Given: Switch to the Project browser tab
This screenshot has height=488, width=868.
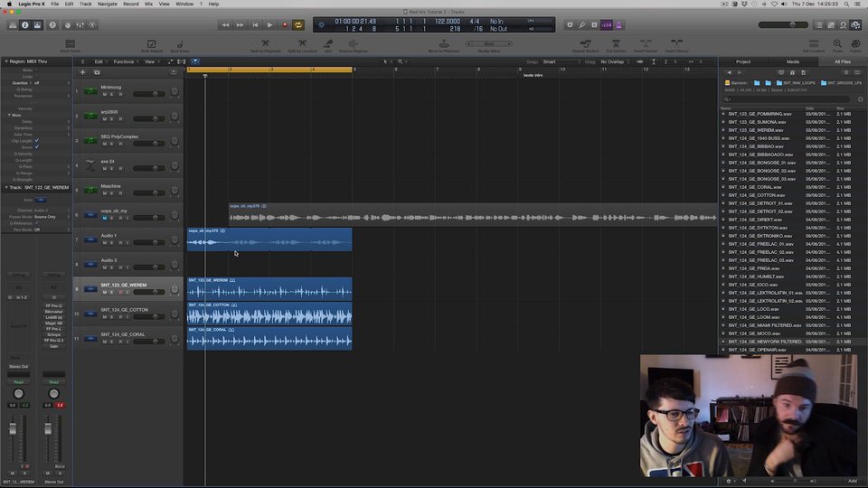Looking at the screenshot, I should tap(743, 62).
